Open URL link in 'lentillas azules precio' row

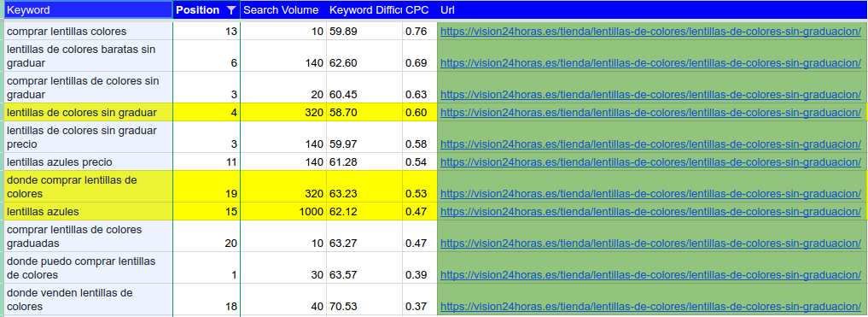650,161
